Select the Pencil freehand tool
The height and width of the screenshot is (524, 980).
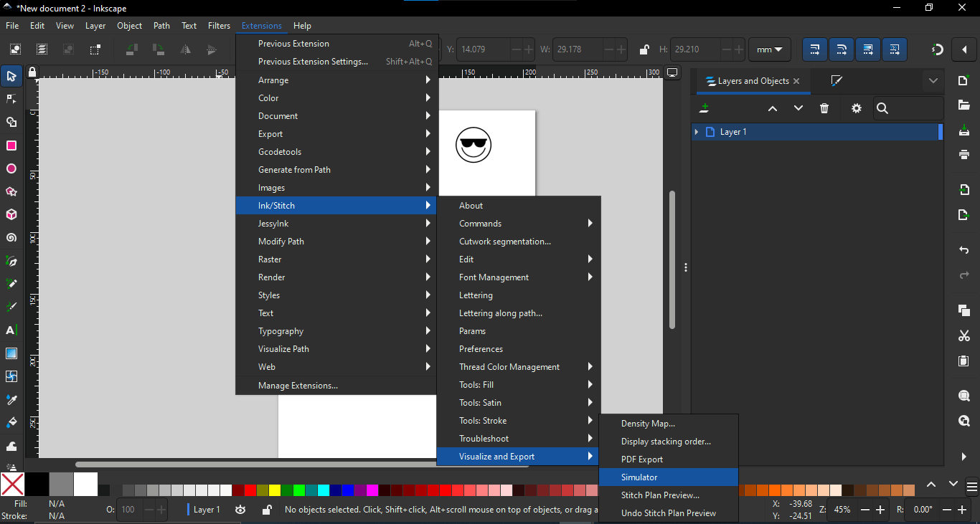(x=11, y=285)
